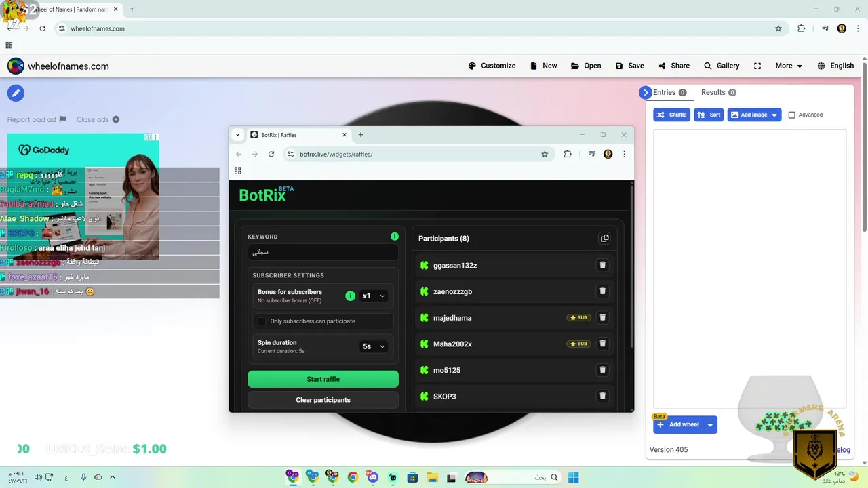Image resolution: width=868 pixels, height=488 pixels.
Task: Click the Start raffle button
Action: coord(323,379)
